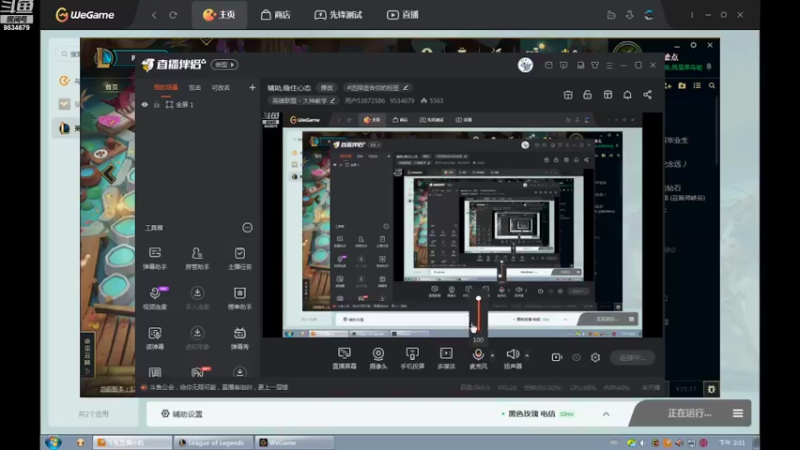Open 辅助设置 in WeGame bottom bar
Viewport: 800px width, 450px height.
pos(182,414)
